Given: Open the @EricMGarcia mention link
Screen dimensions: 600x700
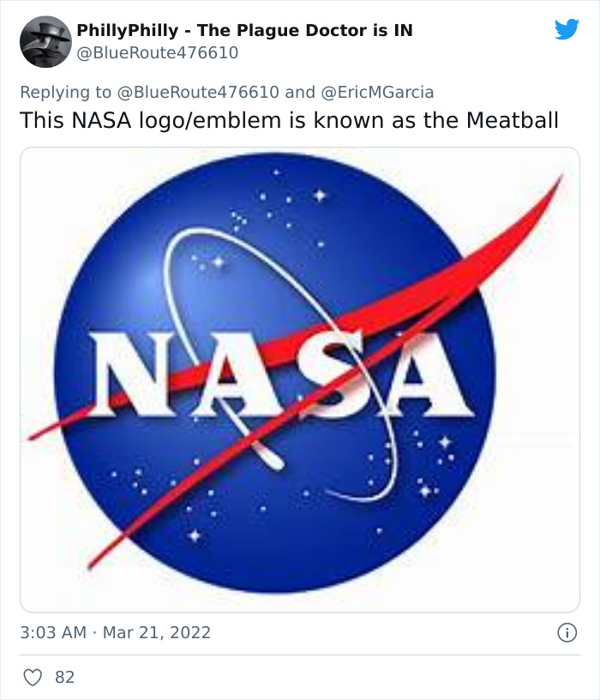Looking at the screenshot, I should click(x=377, y=93).
